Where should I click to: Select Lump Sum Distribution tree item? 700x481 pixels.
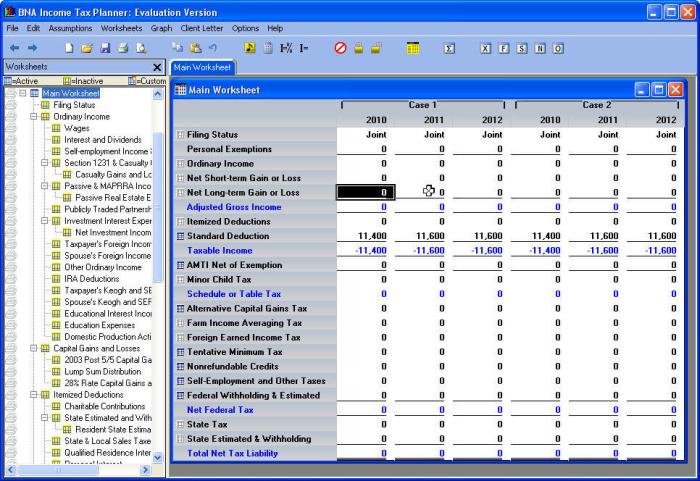(x=103, y=371)
